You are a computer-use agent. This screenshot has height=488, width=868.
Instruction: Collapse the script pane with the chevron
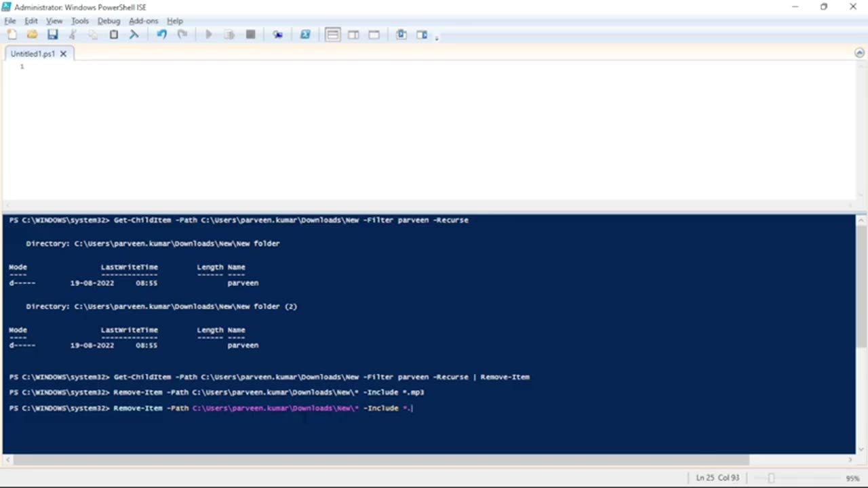click(859, 53)
